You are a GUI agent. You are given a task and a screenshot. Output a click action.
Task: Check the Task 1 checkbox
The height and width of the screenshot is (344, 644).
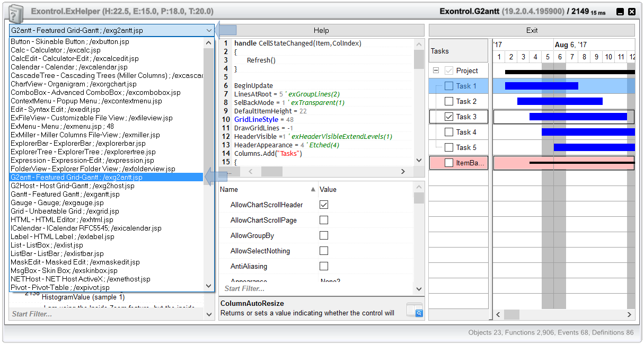449,86
